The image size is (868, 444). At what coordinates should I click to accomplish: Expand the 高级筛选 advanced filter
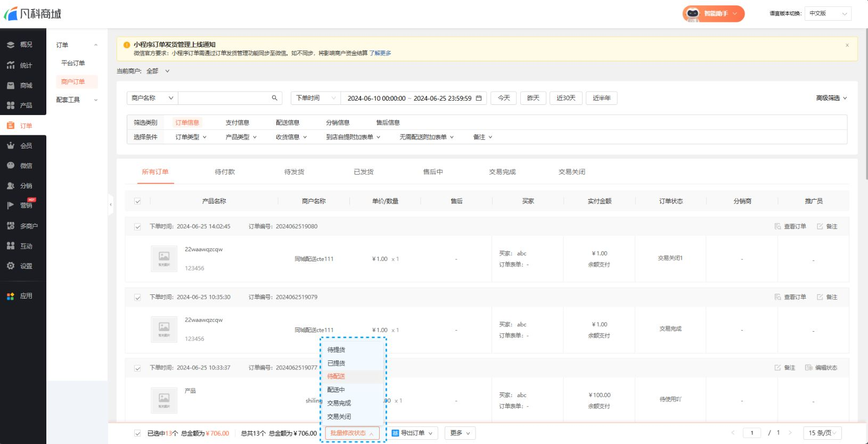(x=831, y=98)
